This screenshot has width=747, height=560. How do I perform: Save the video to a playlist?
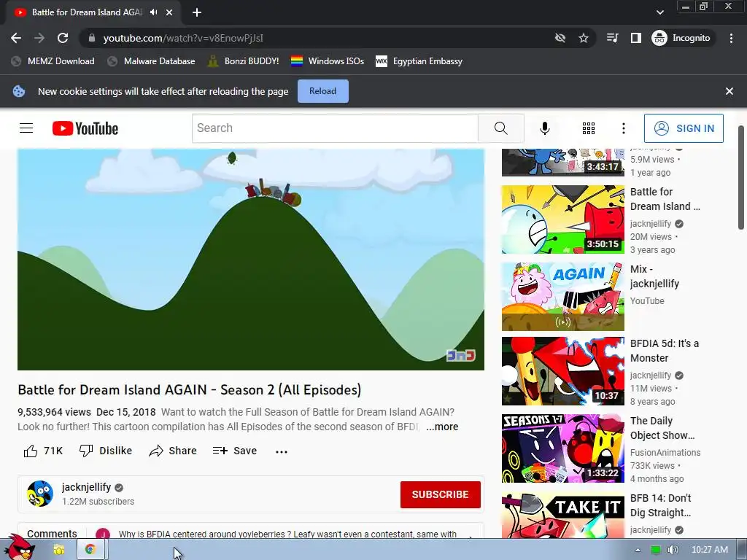[x=235, y=451]
